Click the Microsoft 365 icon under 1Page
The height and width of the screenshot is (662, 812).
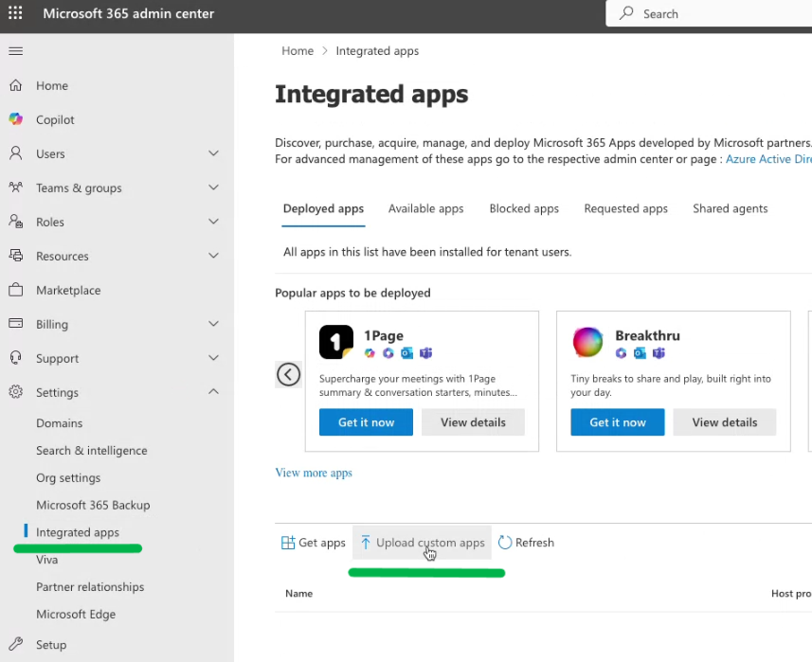(388, 353)
